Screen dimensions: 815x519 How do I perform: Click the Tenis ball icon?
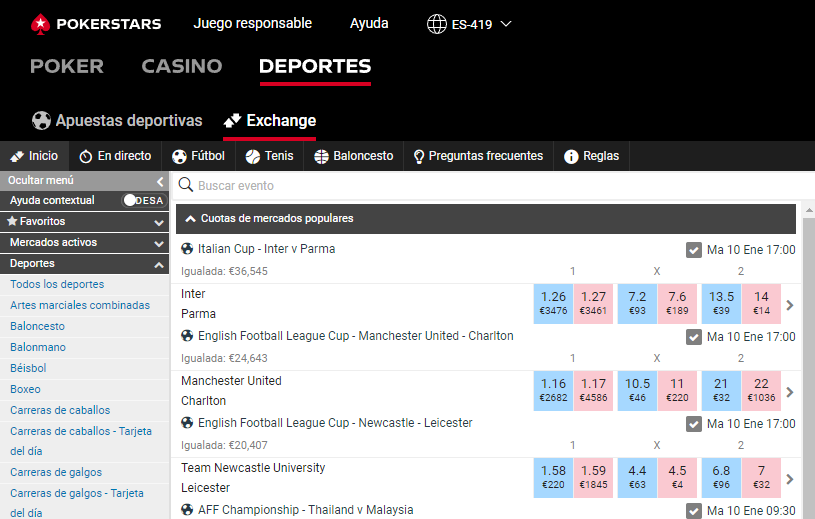253,156
